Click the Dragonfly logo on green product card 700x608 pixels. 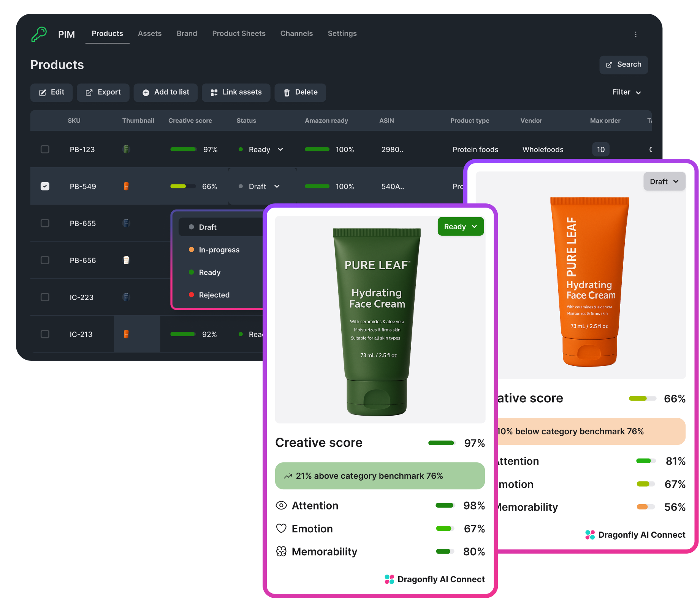pos(390,579)
